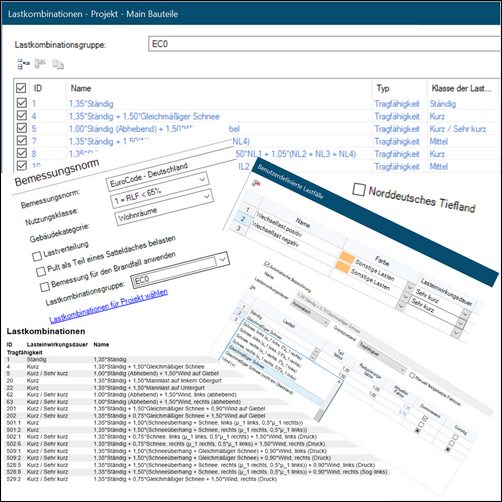Click report row 1,35*Ständig + 1,50*Mannlast auf Untergurt
502x502 pixels.
click(x=149, y=388)
